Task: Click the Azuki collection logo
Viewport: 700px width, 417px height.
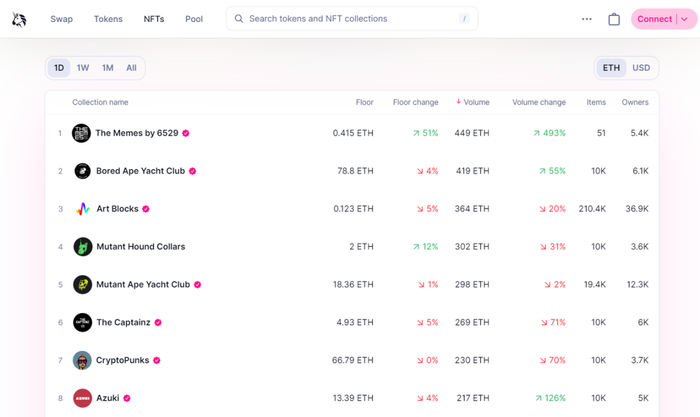Action: coord(82,398)
